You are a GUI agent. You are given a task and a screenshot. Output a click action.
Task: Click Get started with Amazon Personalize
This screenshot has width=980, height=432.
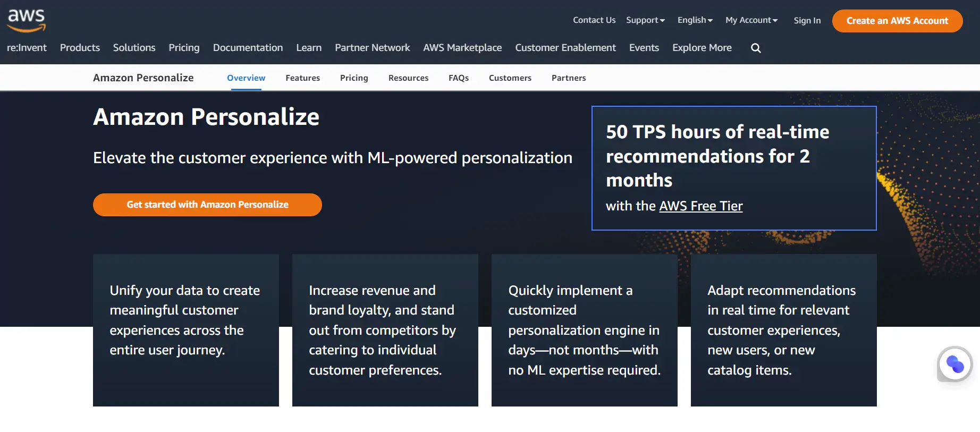207,205
